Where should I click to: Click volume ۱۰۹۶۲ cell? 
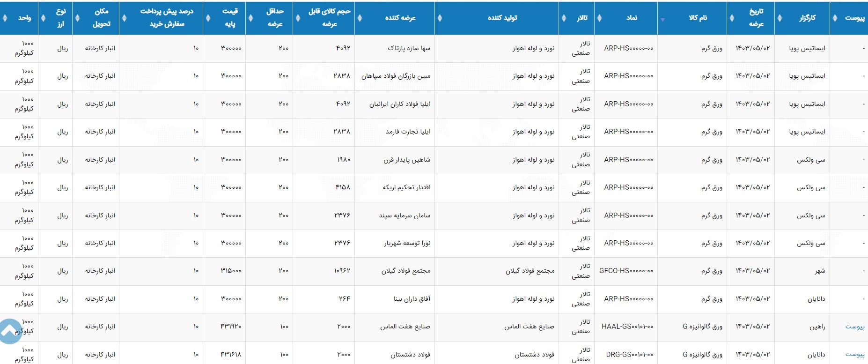tap(342, 271)
